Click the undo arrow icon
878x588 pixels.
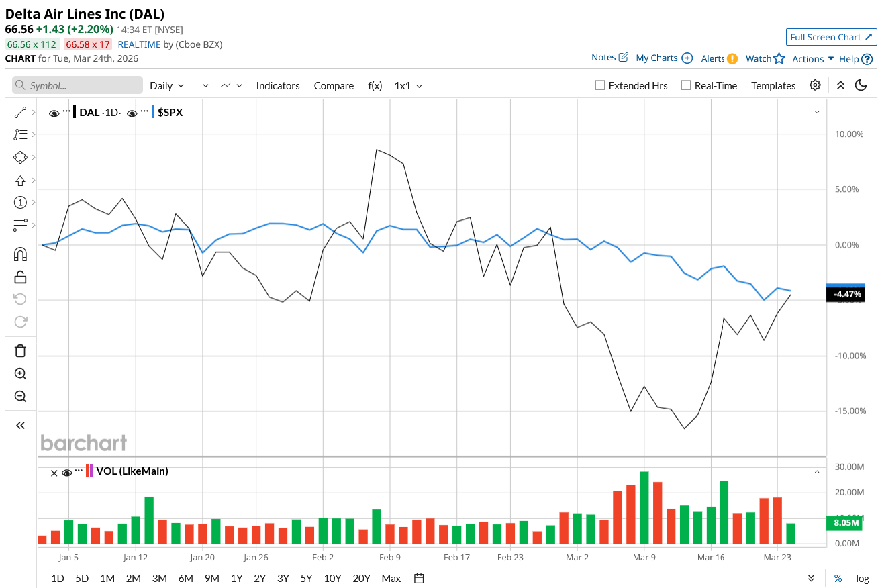tap(20, 299)
